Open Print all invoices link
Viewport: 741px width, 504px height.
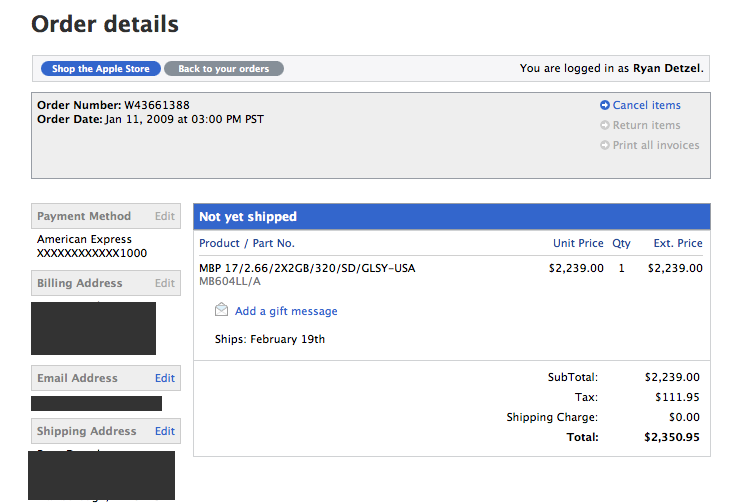tap(656, 145)
